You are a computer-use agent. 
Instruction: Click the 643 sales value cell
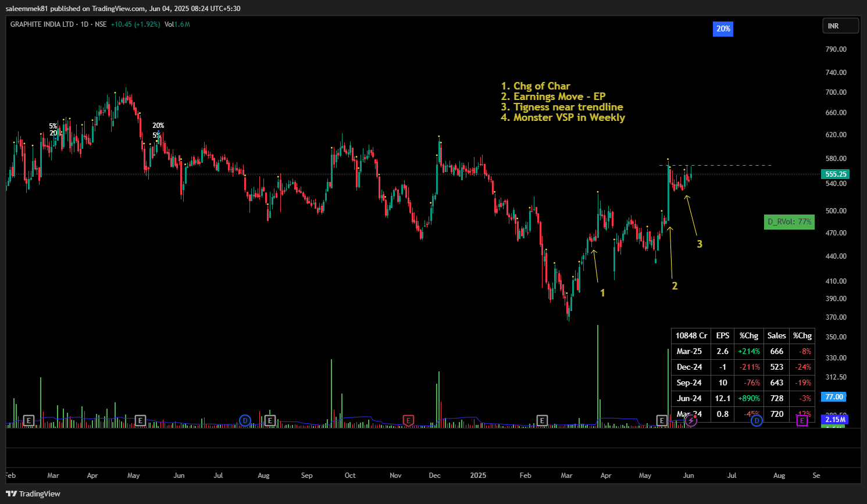(x=777, y=383)
